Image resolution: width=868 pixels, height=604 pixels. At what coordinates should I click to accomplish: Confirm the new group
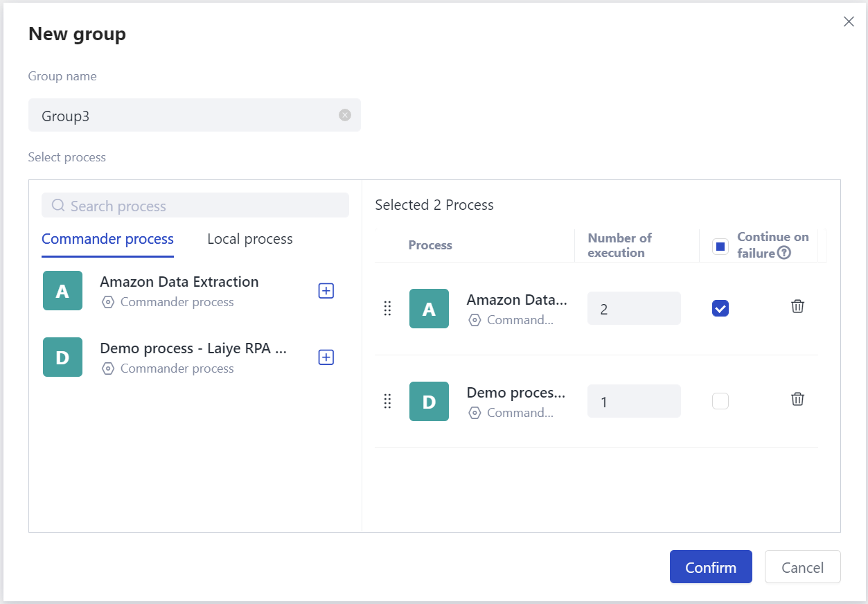tap(710, 567)
